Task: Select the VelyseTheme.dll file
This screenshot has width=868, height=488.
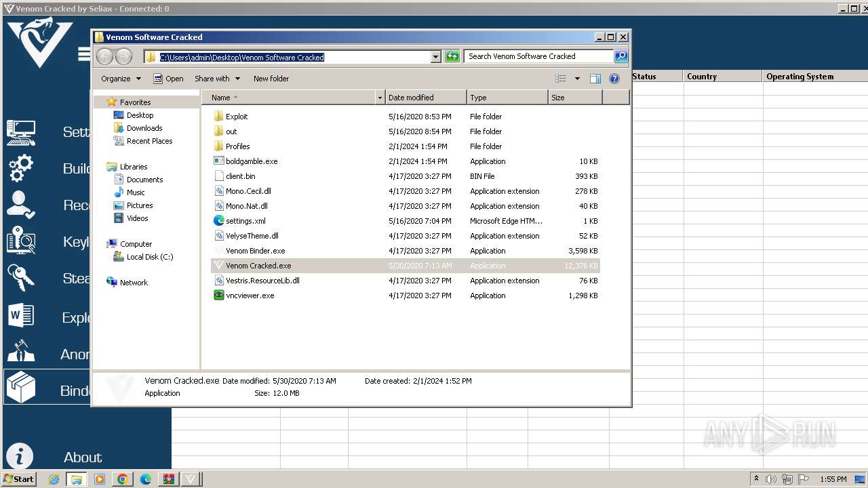Action: click(406, 236)
